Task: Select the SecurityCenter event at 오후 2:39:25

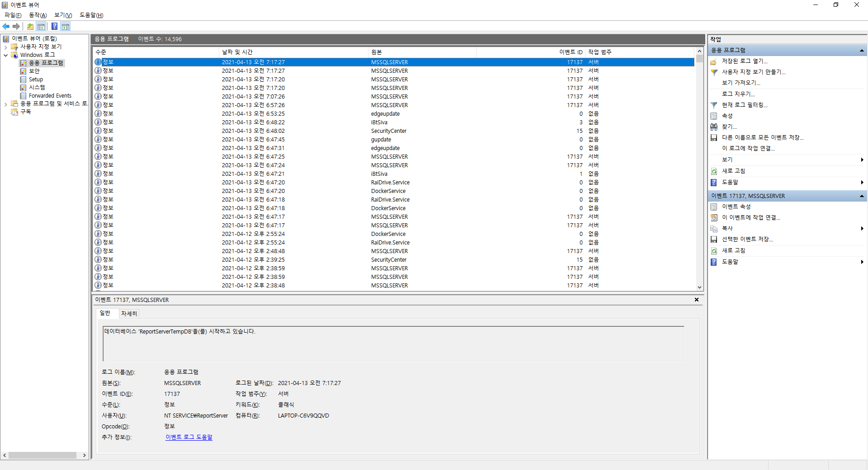Action: 394,260
